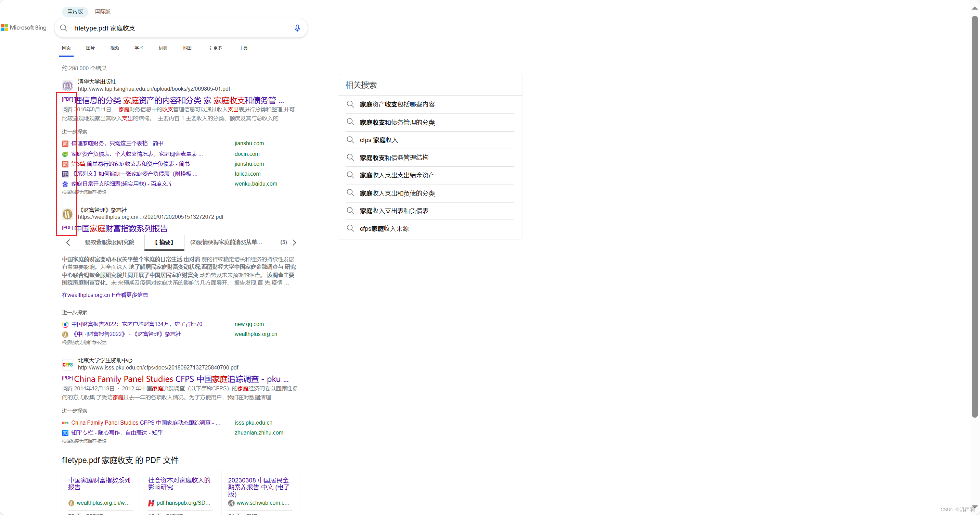This screenshot has width=980, height=515.
Task: Click the left chevron in the summary carousel
Action: 68,242
